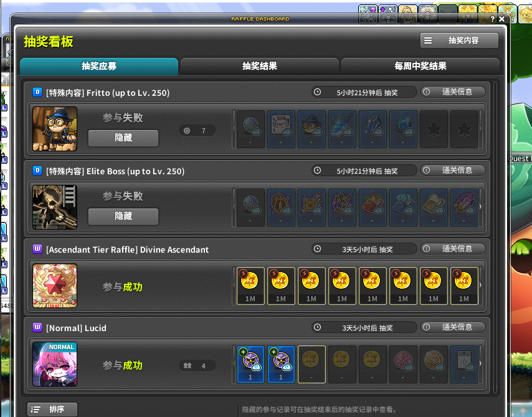Select the golden pendant reward in Elite Boss row

[281, 207]
